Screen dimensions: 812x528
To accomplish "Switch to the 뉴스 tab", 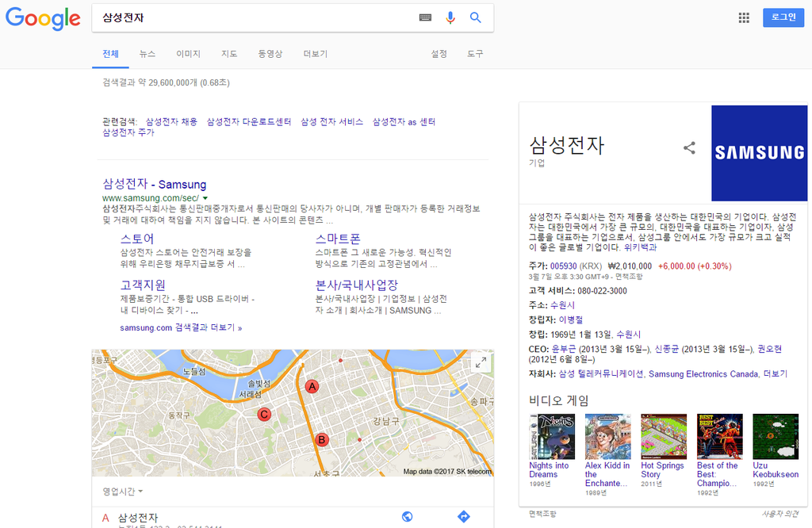I will (147, 54).
